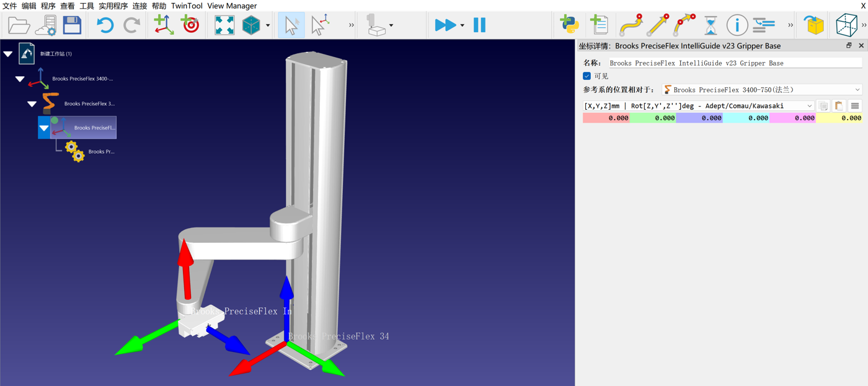Open the 文件 menu

click(9, 6)
